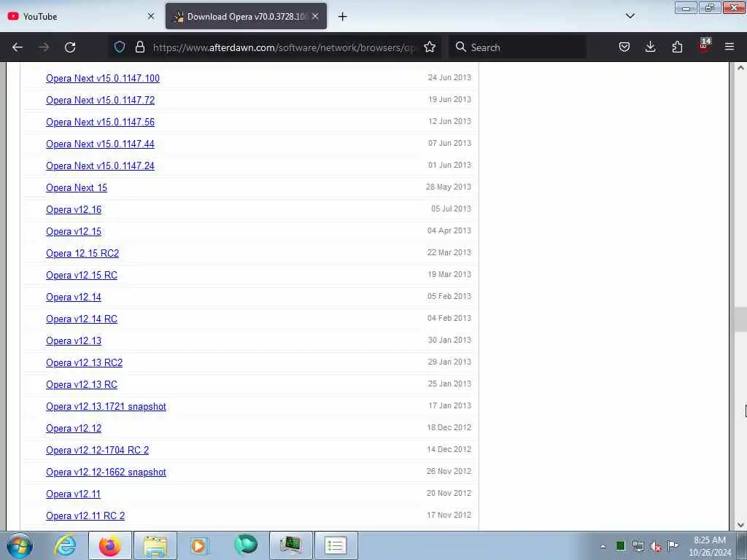This screenshot has width=747, height=560.
Task: Open uBlock extension with badge 14
Action: click(704, 46)
